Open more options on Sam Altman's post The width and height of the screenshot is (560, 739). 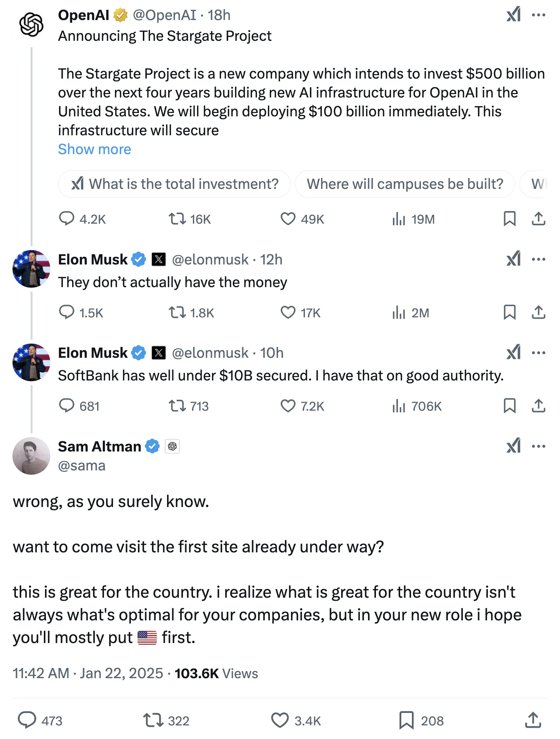tap(538, 446)
